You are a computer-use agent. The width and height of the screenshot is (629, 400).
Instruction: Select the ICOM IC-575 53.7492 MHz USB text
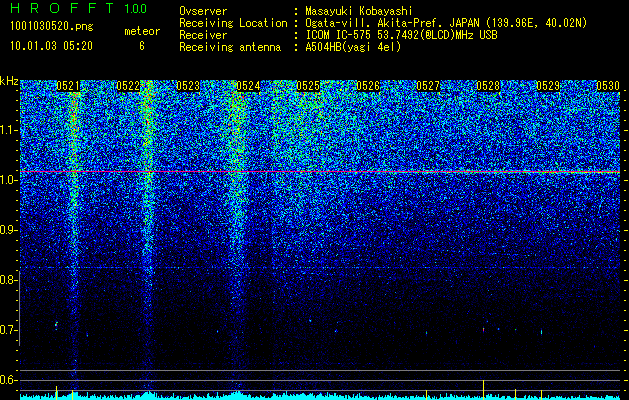[x=401, y=35]
